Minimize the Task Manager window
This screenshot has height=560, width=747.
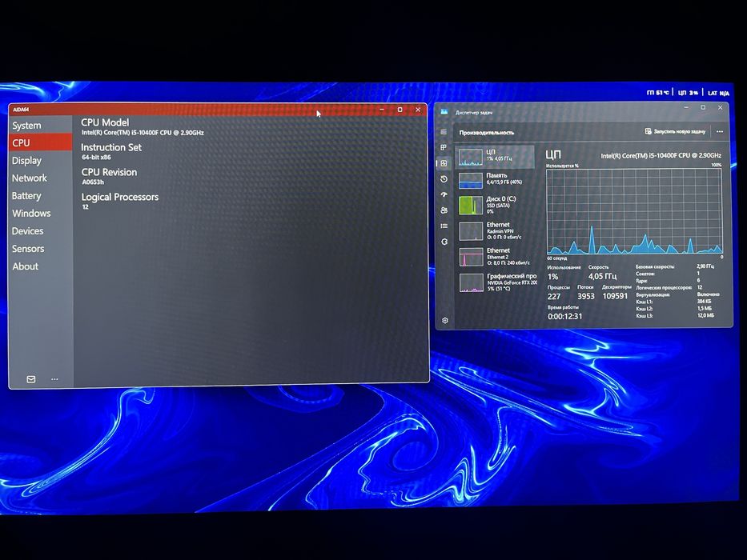click(686, 108)
